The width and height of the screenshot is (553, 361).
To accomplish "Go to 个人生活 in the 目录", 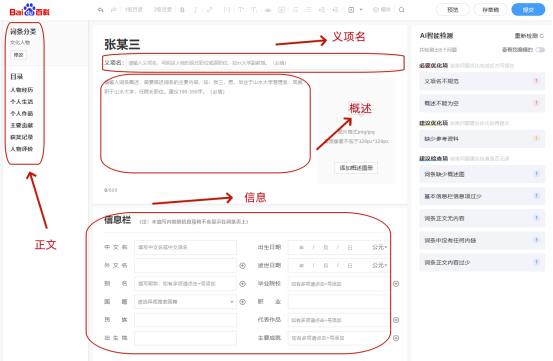I will pos(22,102).
